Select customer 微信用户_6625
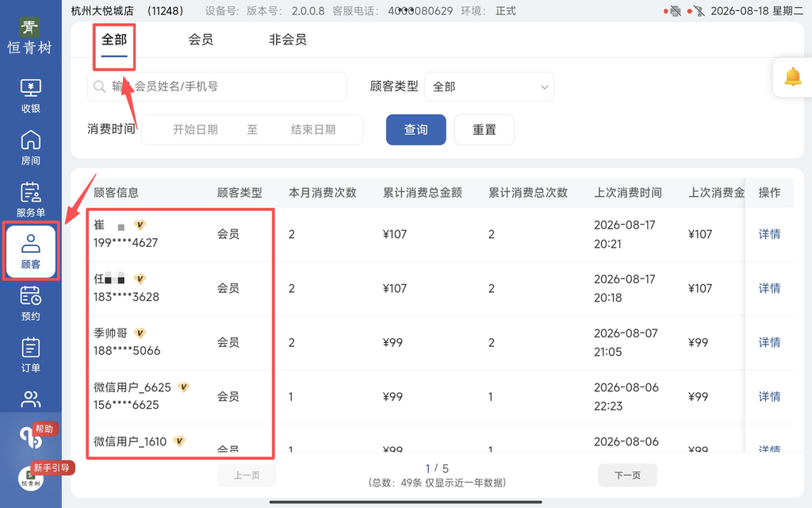The height and width of the screenshot is (508, 812). pyautogui.click(x=132, y=387)
